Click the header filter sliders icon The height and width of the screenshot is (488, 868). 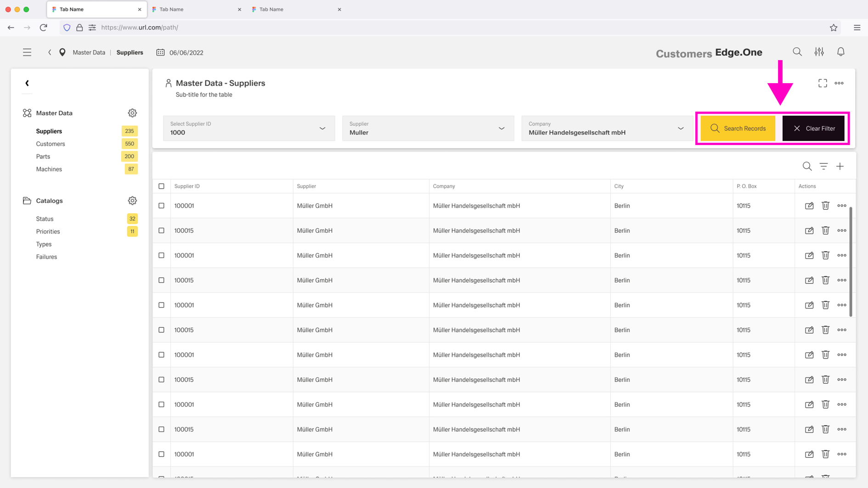[819, 52]
